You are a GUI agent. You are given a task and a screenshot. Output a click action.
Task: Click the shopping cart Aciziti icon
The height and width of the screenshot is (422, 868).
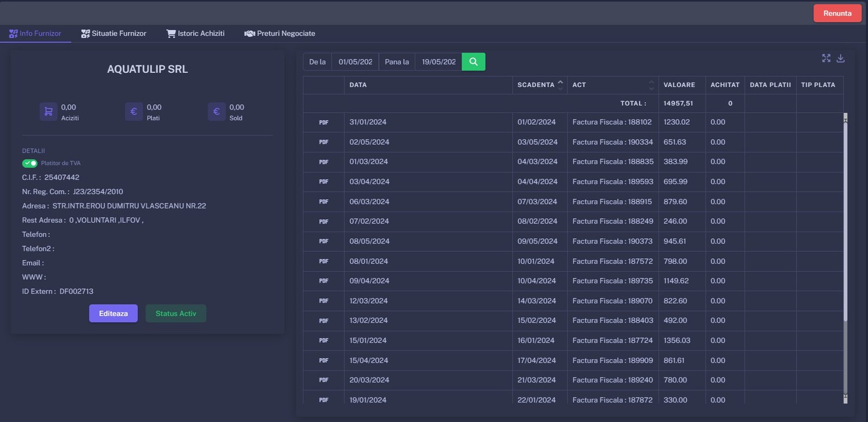pyautogui.click(x=48, y=112)
